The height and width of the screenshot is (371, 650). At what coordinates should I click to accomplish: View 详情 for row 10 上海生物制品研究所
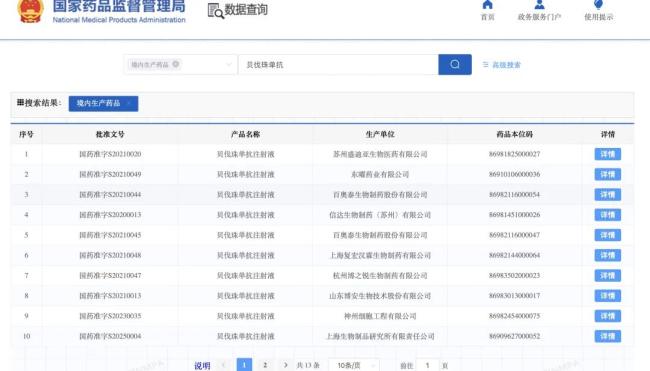point(607,336)
